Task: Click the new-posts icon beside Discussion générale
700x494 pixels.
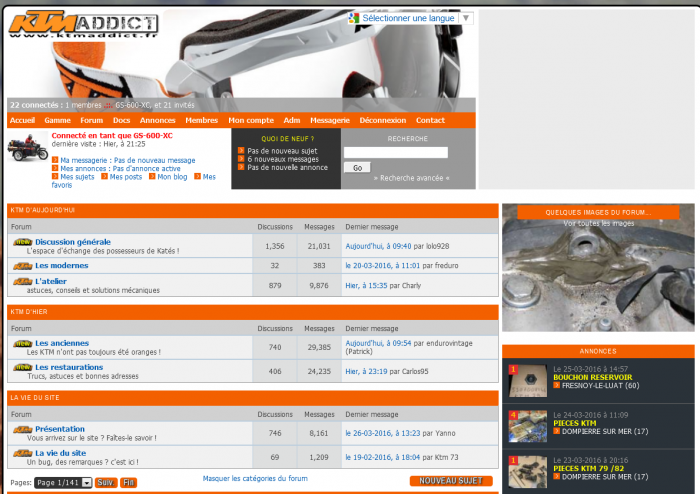Action: pos(22,242)
